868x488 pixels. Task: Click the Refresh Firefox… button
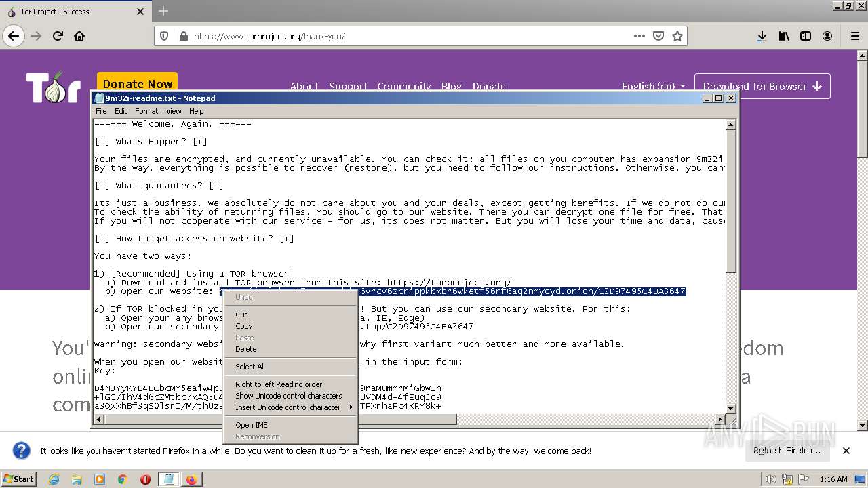(787, 451)
